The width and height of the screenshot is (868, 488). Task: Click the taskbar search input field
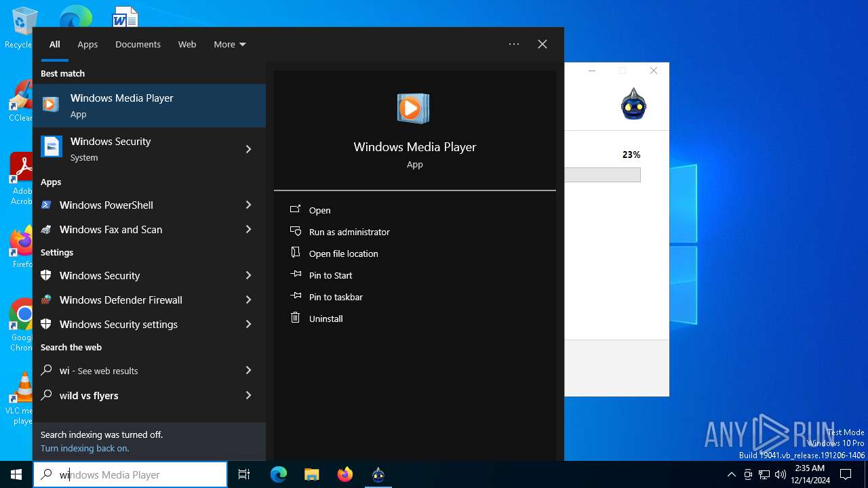[130, 474]
